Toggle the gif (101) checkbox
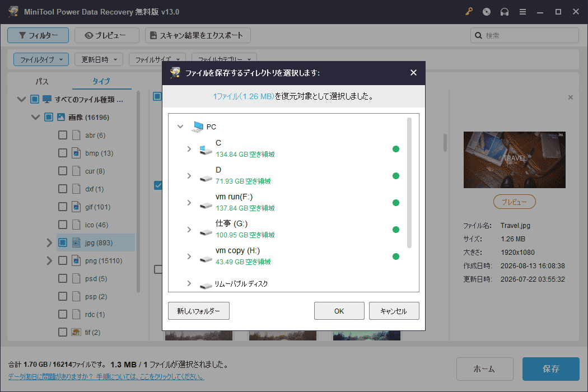Screen dimensions: 588x392 (63, 207)
